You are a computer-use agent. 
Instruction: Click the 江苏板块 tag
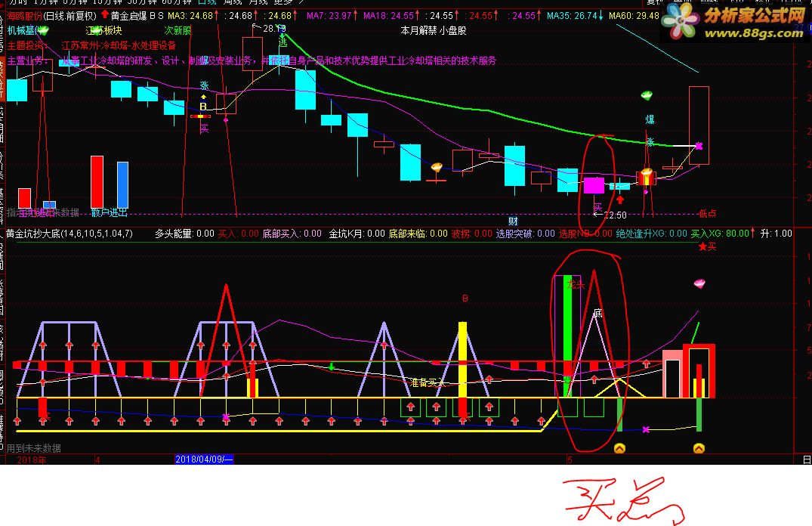104,30
